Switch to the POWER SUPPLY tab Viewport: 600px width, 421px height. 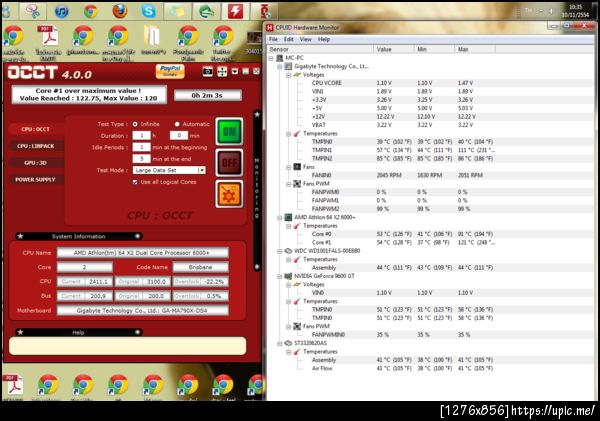(36, 179)
